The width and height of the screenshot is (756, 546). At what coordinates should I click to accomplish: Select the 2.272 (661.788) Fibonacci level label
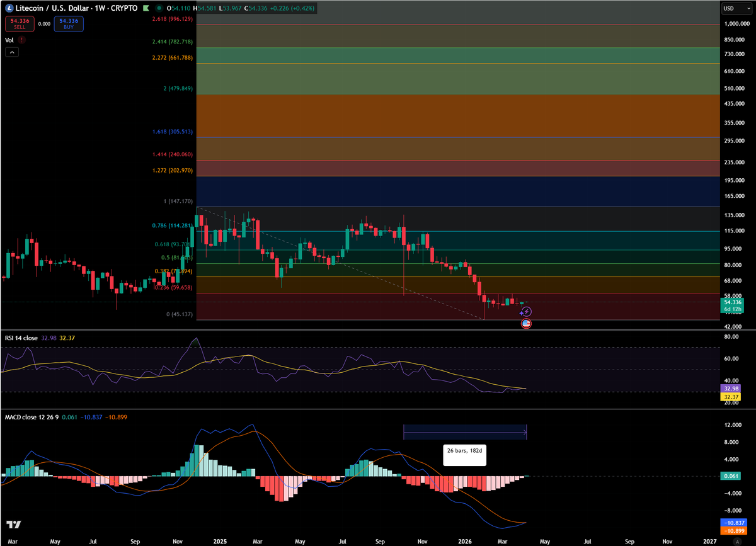click(x=173, y=59)
